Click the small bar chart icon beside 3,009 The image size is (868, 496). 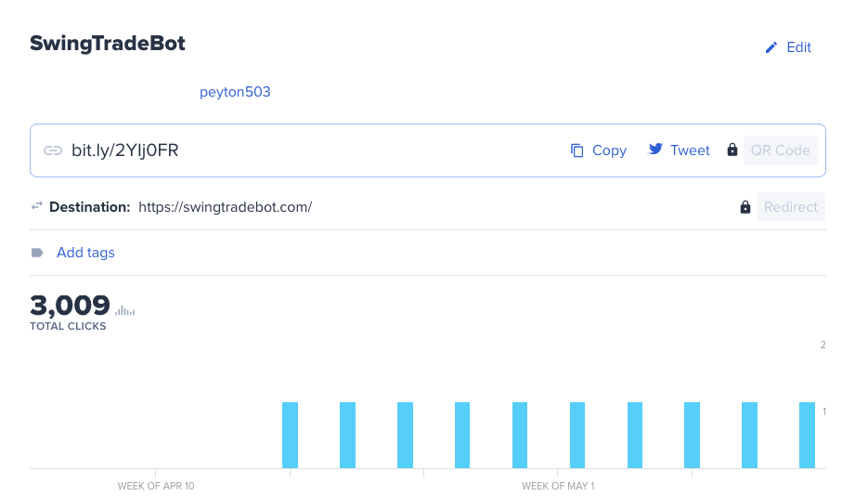coord(125,310)
